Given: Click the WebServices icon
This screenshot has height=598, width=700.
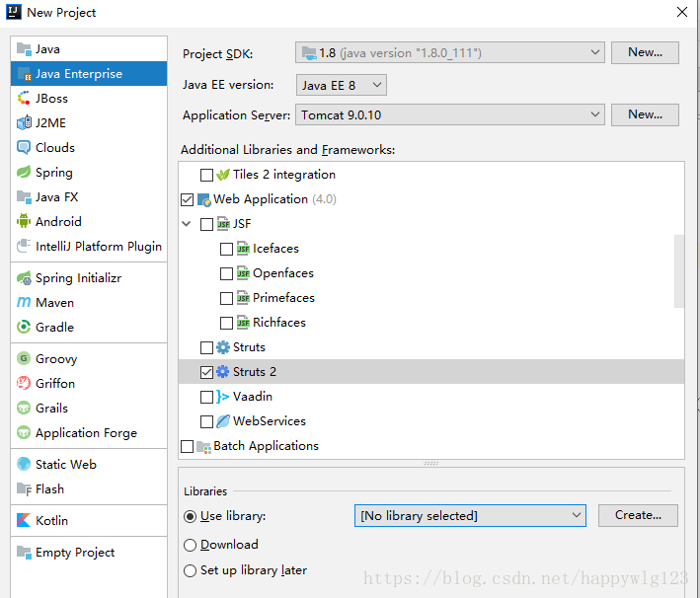Looking at the screenshot, I should [223, 420].
